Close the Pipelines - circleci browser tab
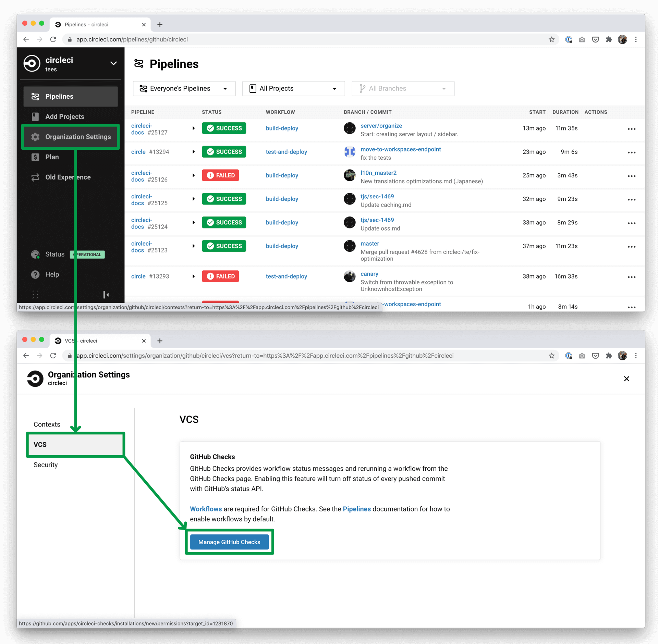This screenshot has width=658, height=644. (144, 25)
